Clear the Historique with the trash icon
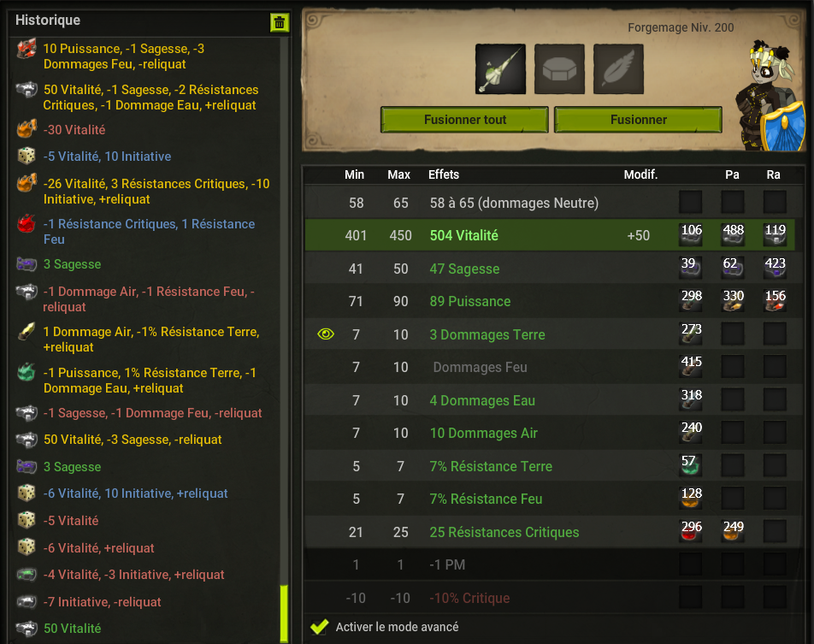The width and height of the screenshot is (814, 644). [280, 23]
